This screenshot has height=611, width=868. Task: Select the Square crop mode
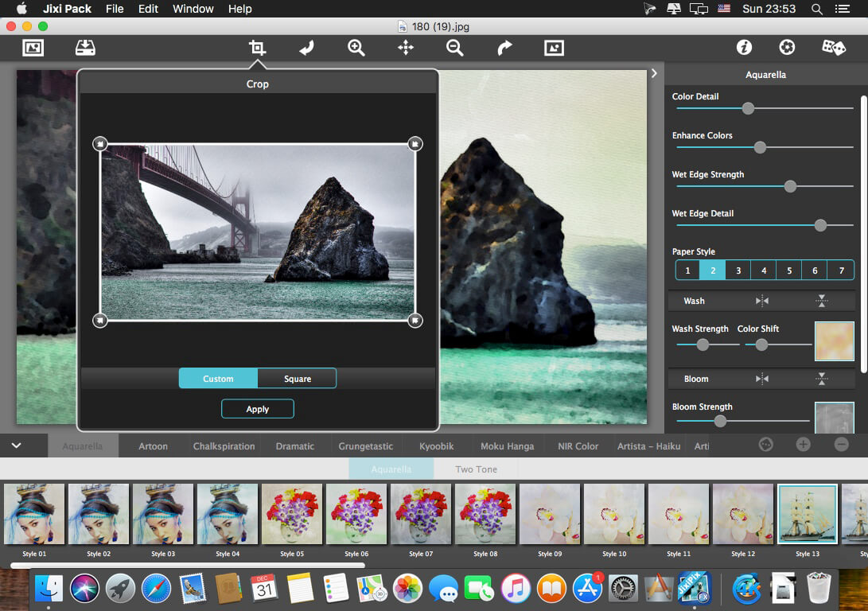coord(298,379)
